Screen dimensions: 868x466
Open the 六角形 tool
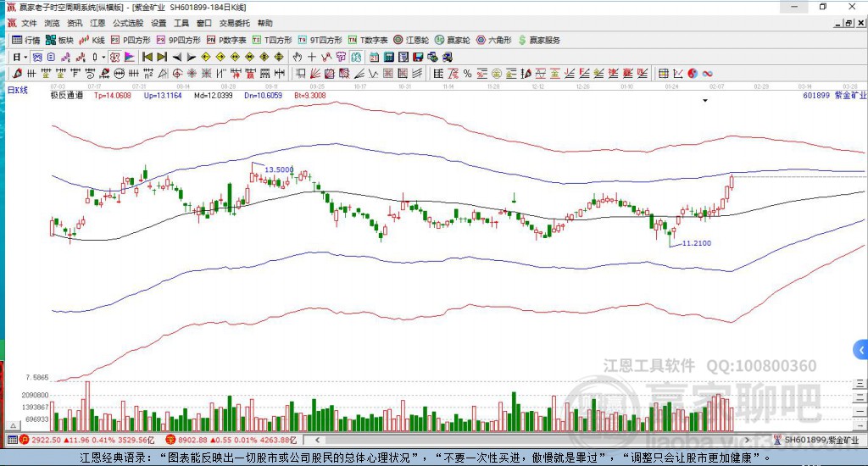coord(494,40)
